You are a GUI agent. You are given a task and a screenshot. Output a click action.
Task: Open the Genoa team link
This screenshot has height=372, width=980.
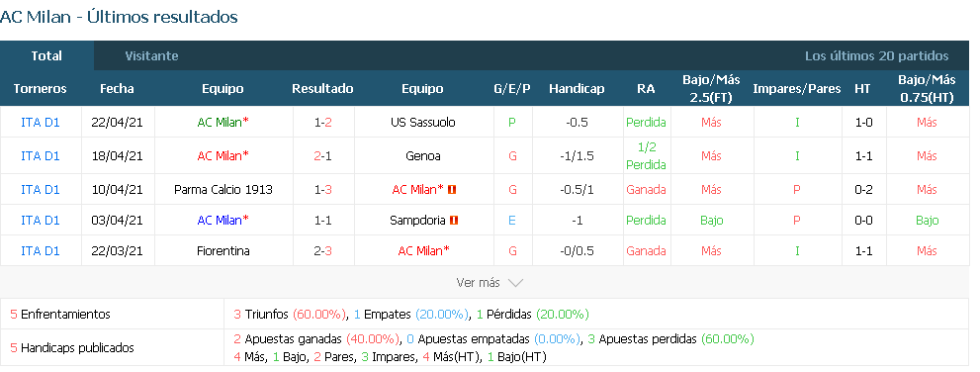click(x=422, y=155)
